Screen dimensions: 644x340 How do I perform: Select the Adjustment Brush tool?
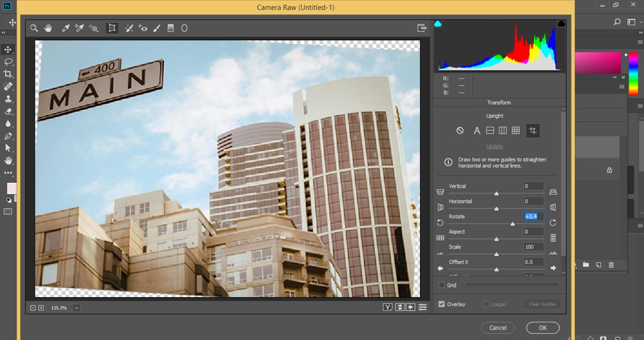point(157,28)
